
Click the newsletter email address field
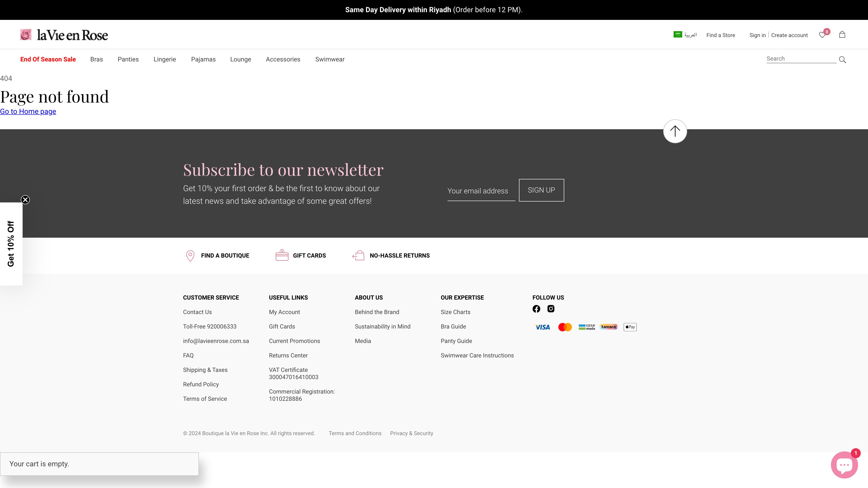click(x=481, y=191)
